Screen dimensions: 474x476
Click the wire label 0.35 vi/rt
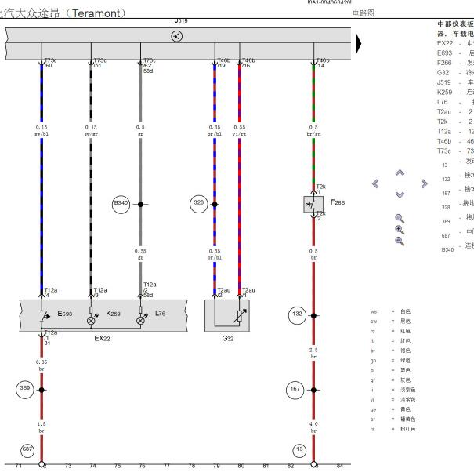[240, 130]
